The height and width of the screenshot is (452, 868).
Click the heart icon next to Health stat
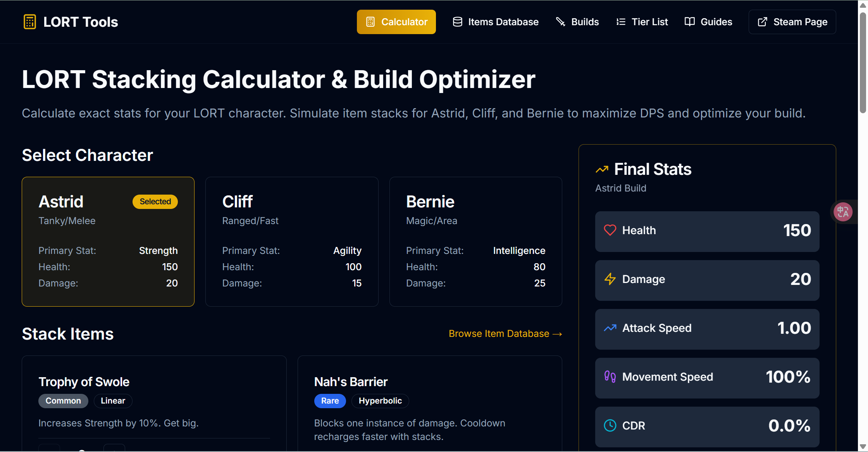click(610, 230)
